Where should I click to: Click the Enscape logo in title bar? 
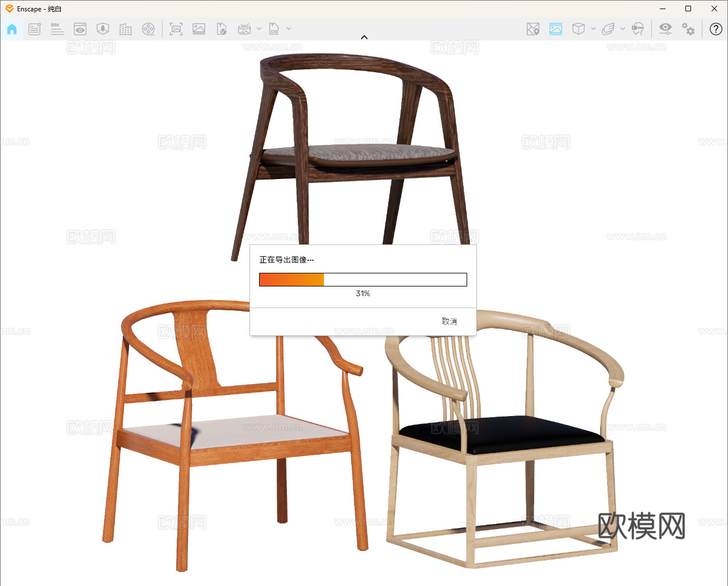pyautogui.click(x=10, y=9)
